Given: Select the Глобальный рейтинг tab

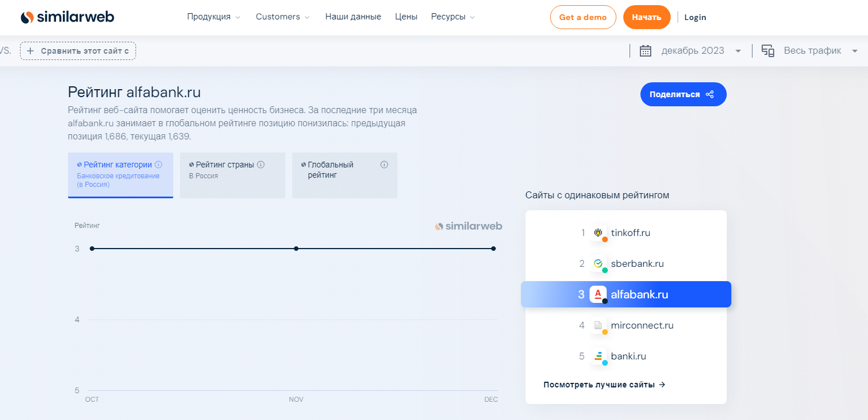Looking at the screenshot, I should tap(345, 175).
